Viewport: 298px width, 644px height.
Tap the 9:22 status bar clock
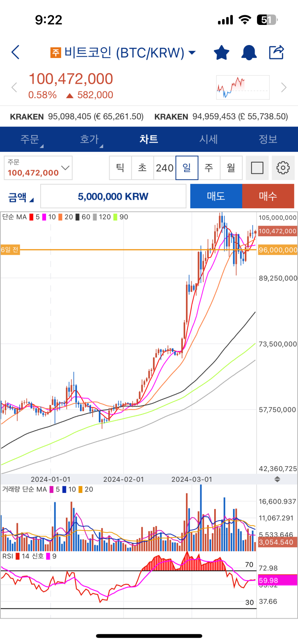pyautogui.click(x=48, y=20)
